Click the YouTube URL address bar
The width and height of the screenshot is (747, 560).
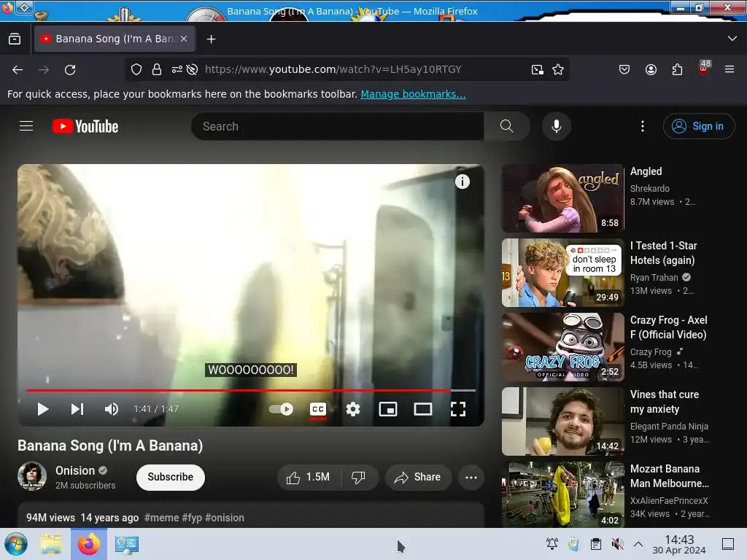[333, 69]
